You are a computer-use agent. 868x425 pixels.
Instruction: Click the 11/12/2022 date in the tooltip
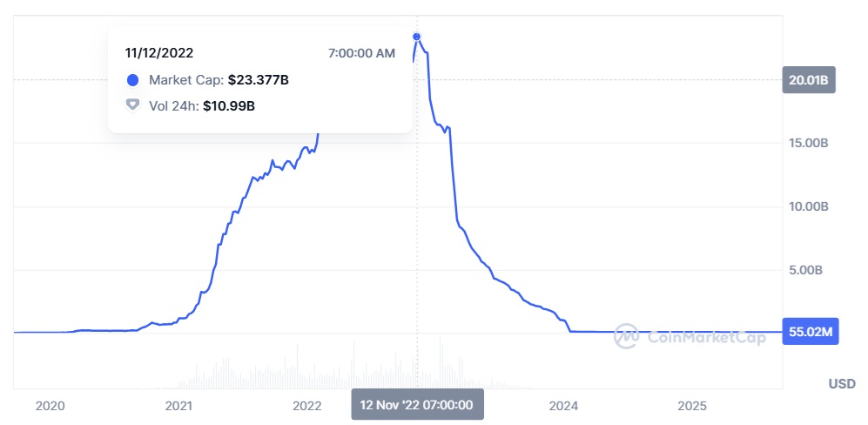(x=158, y=53)
